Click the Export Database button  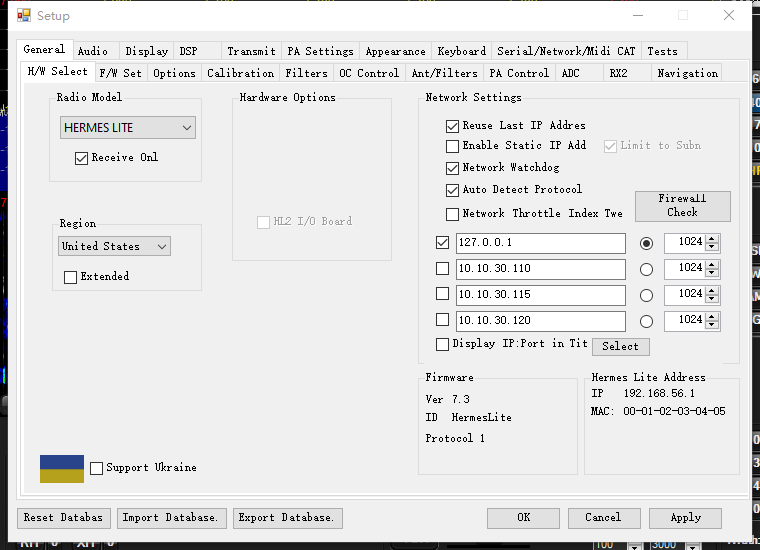[287, 518]
